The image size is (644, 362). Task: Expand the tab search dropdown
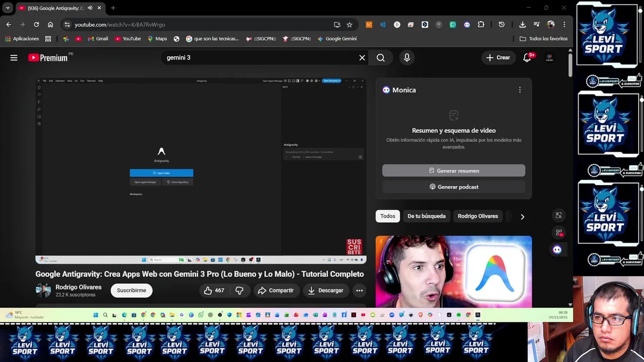(8, 8)
